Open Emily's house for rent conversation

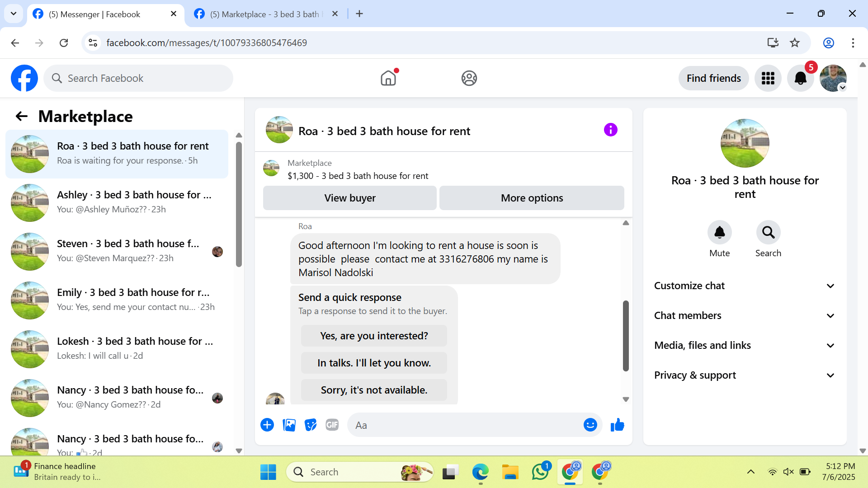pos(117,300)
